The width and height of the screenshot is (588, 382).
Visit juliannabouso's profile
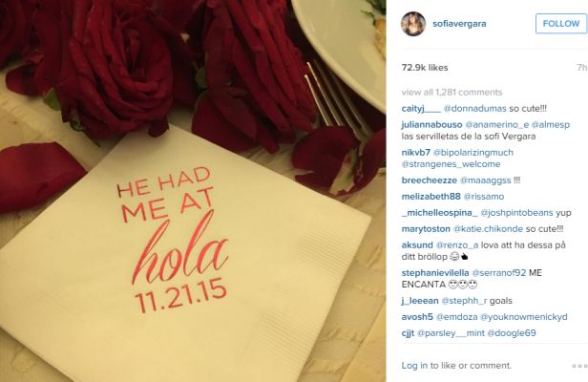coord(431,125)
